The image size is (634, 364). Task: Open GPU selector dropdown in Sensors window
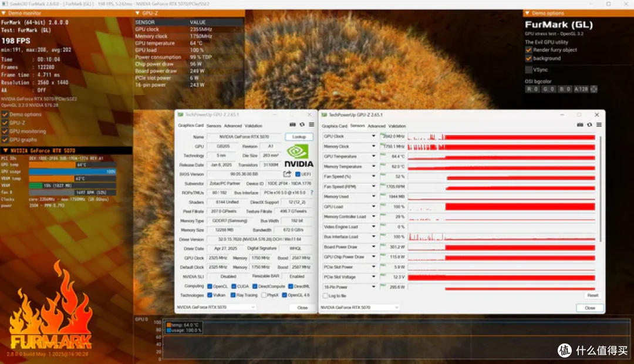(359, 308)
